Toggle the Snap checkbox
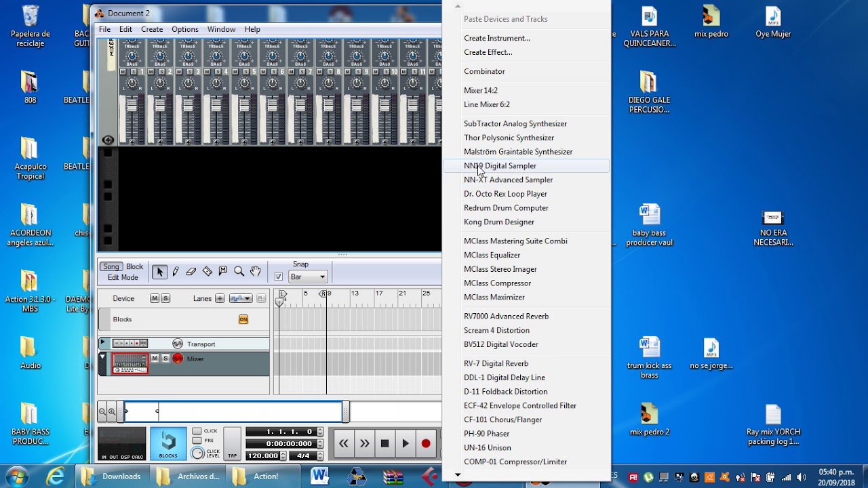 [x=278, y=277]
